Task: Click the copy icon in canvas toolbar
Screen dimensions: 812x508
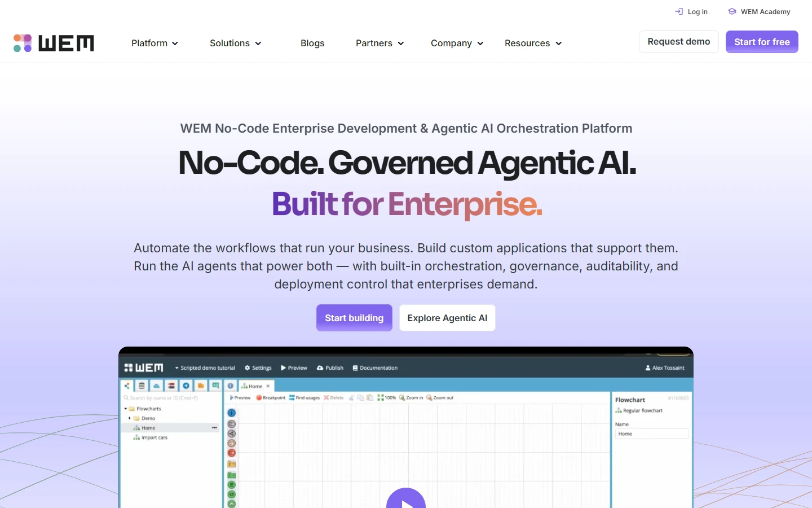Action: [x=360, y=398]
